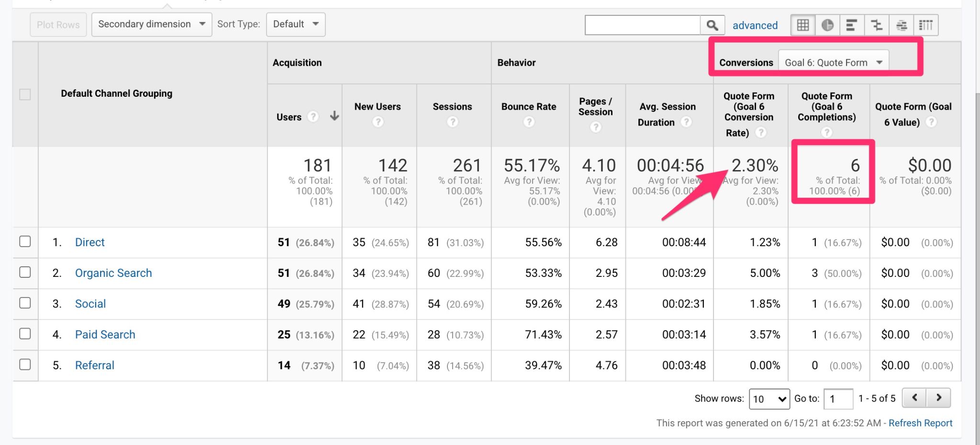Check the Direct channel row checkbox

point(25,242)
